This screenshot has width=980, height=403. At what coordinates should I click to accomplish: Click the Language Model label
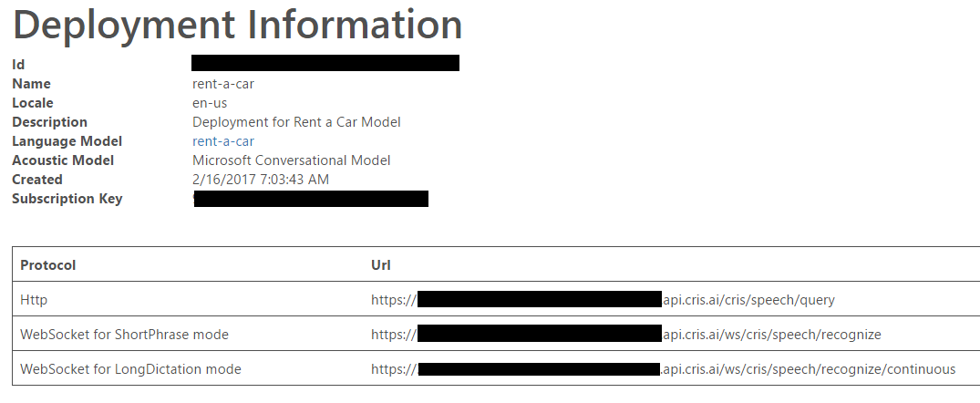[x=67, y=141]
